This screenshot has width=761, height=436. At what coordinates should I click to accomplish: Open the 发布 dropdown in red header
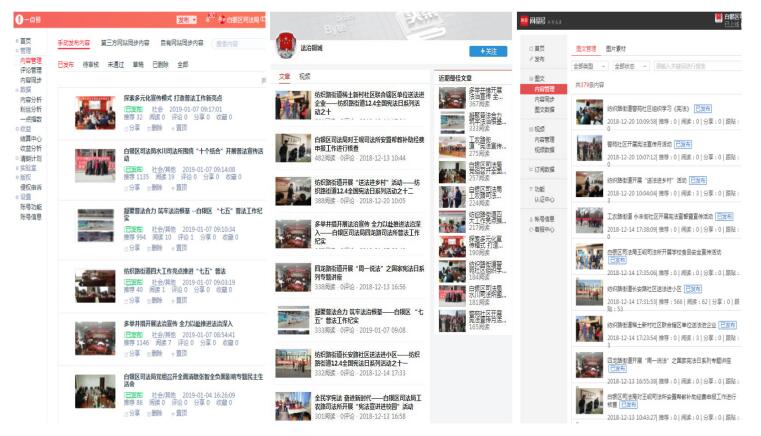[x=186, y=19]
